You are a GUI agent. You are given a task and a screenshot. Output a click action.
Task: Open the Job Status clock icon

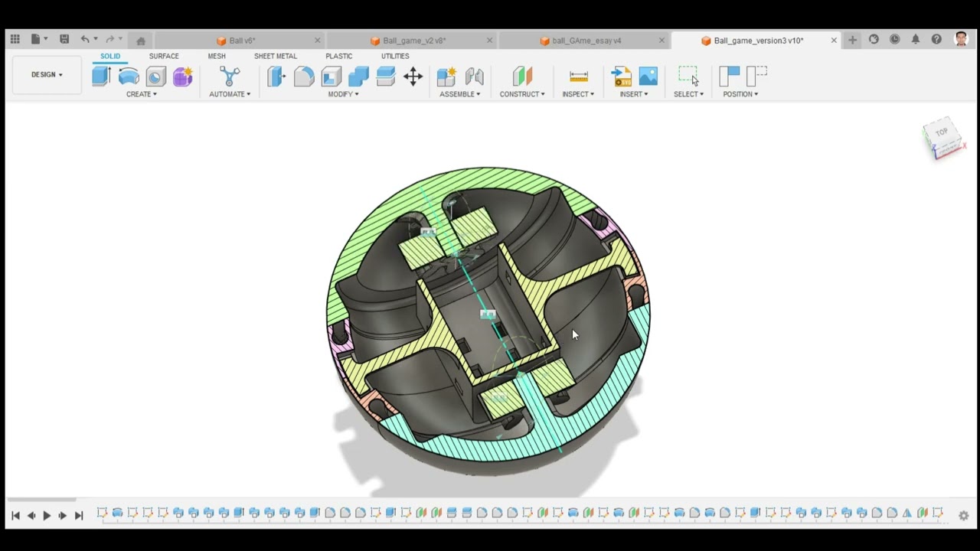pyautogui.click(x=894, y=39)
